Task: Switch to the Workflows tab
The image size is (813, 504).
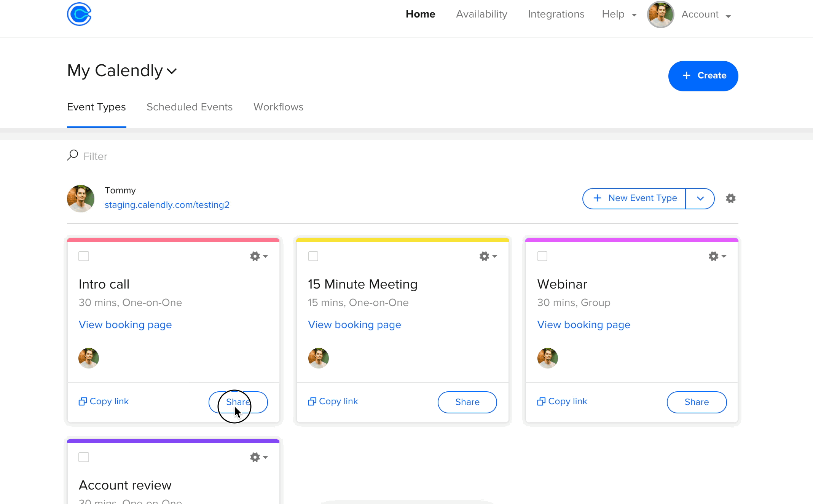Action: click(278, 107)
